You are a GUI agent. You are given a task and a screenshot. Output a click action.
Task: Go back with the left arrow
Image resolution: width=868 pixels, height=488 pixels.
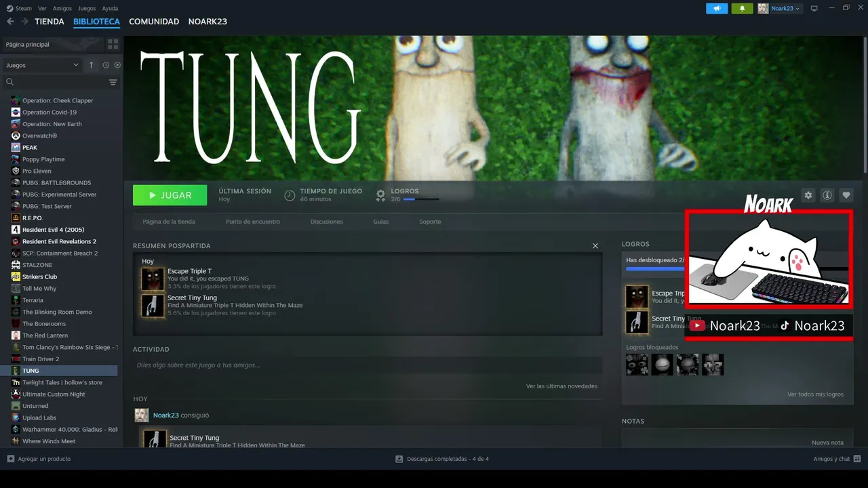pos(10,22)
